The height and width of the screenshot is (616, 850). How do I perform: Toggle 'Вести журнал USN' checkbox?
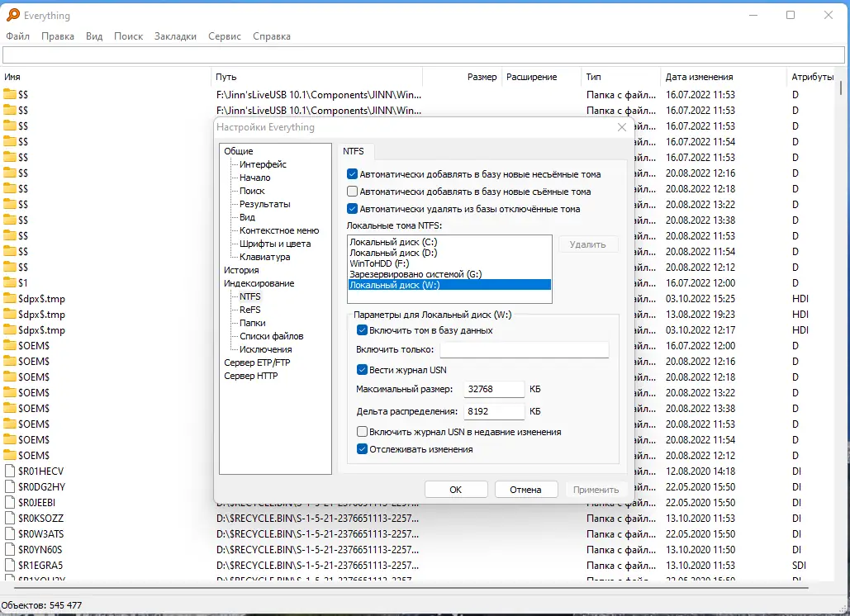click(362, 370)
